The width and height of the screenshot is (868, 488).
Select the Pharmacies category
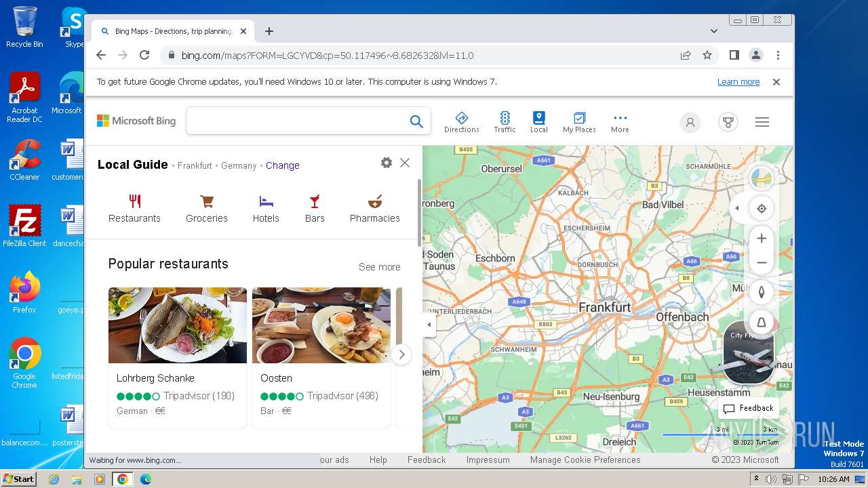pyautogui.click(x=375, y=209)
